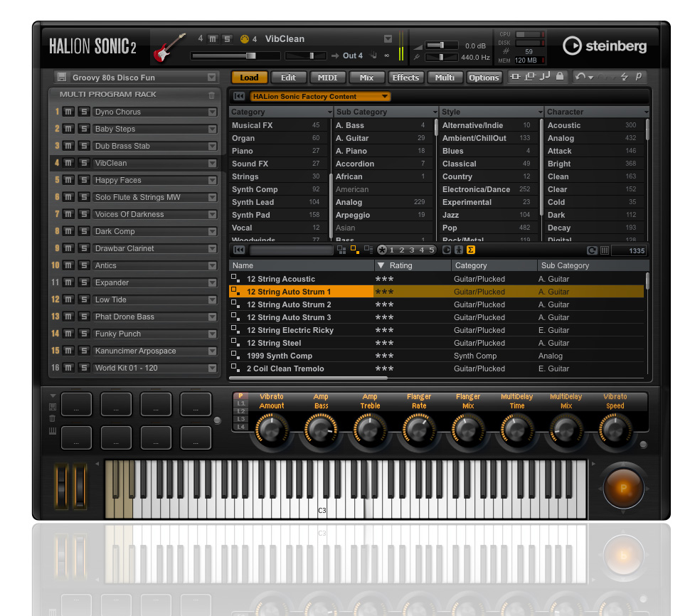695x616 pixels.
Task: Click the MIDI connector icon beside VibClean
Action: tap(244, 39)
